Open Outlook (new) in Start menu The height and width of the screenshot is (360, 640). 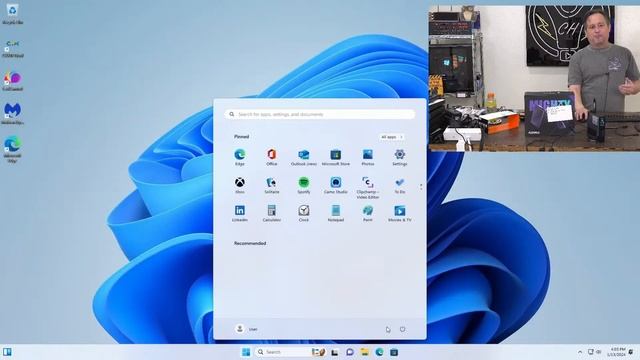coord(304,157)
